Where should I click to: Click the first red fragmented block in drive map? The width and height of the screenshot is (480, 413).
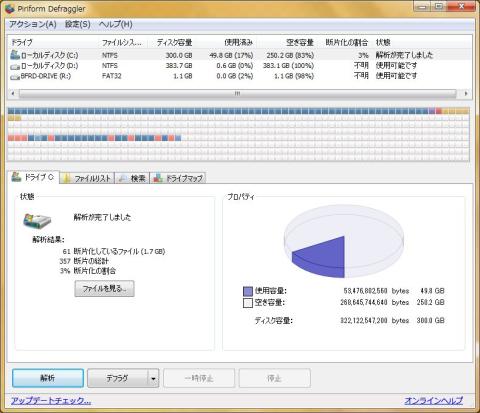tap(11, 138)
